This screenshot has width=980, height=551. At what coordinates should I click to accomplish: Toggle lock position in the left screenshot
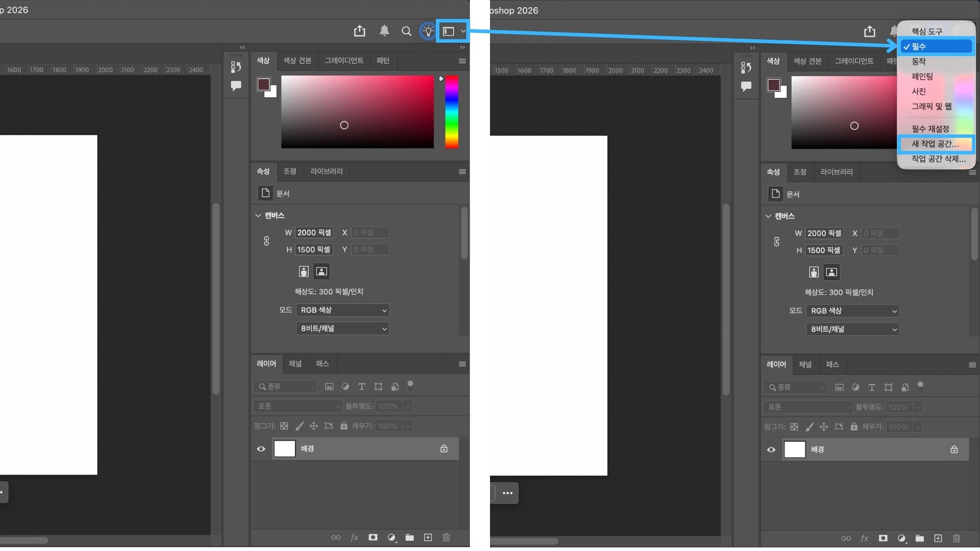coord(313,426)
